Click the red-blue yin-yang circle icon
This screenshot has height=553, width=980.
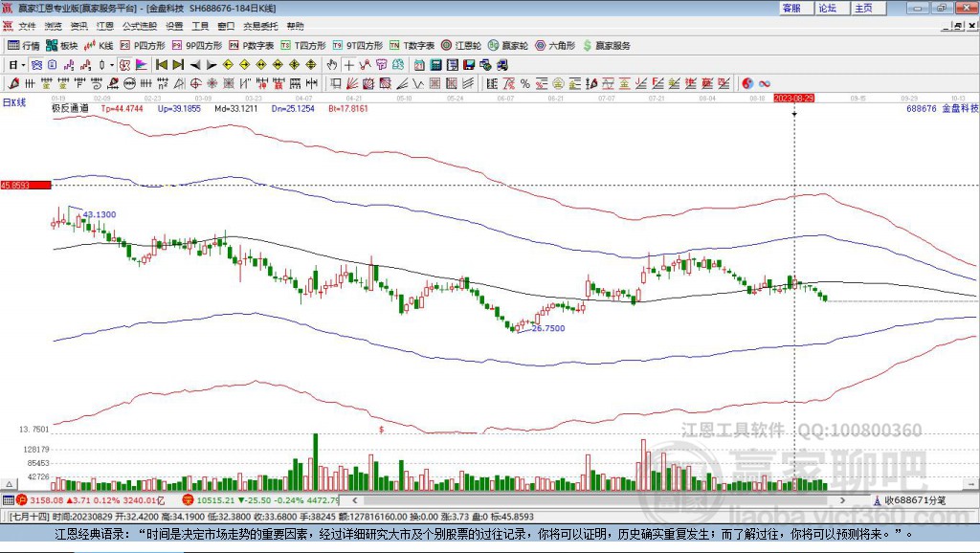[747, 84]
